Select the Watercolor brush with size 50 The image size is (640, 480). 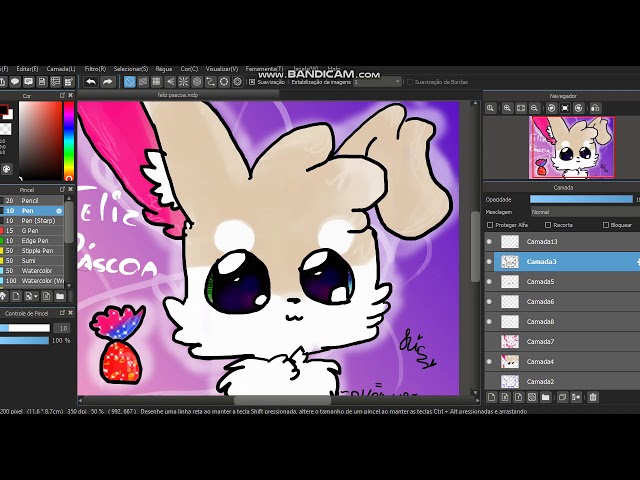[x=32, y=271]
